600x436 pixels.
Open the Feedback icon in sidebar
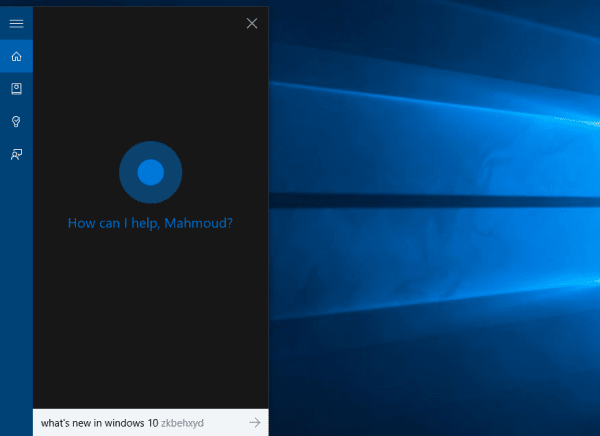(16, 154)
